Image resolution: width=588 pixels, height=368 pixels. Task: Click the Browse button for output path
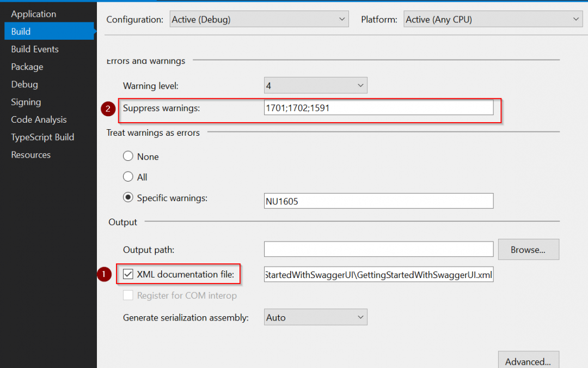tap(528, 250)
